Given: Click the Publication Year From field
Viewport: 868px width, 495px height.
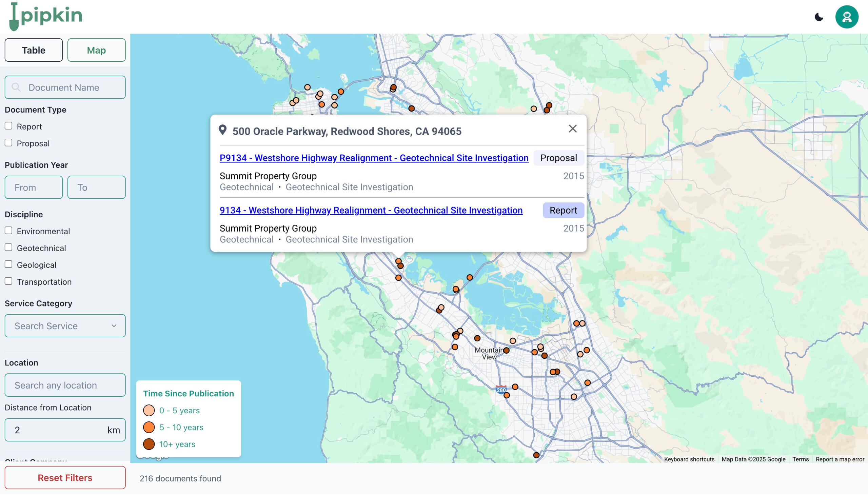Looking at the screenshot, I should pos(34,187).
